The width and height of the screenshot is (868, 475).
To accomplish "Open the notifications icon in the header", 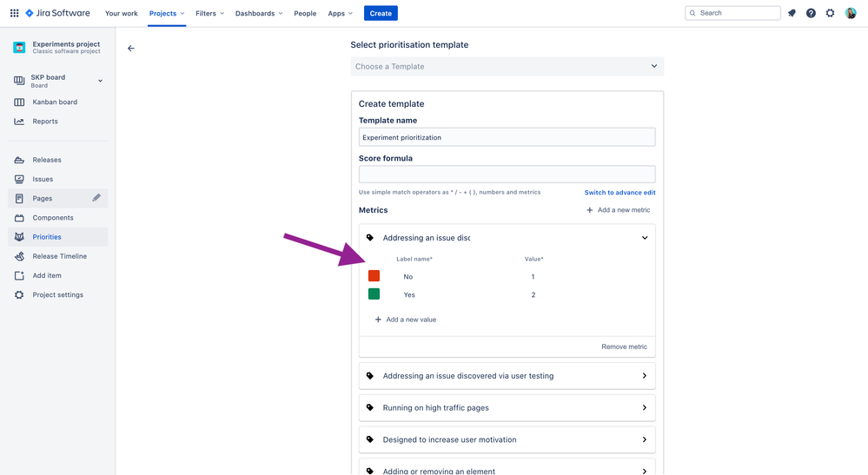I will click(792, 13).
